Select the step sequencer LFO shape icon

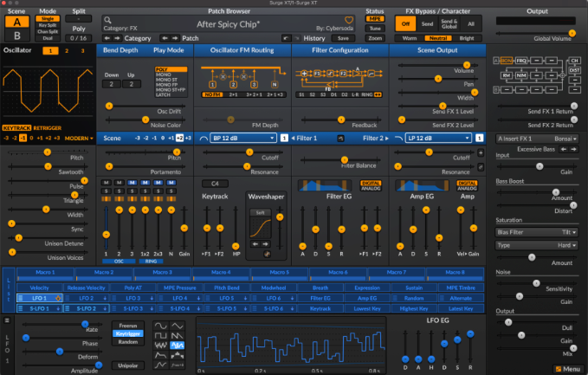pos(177,355)
